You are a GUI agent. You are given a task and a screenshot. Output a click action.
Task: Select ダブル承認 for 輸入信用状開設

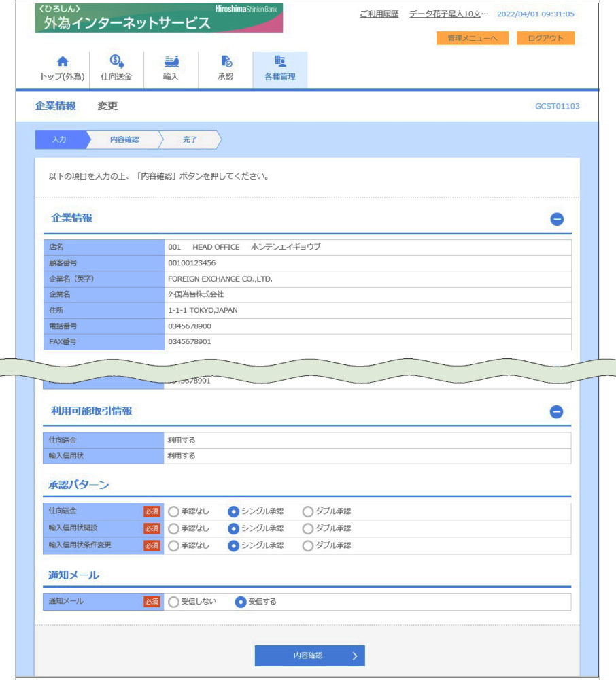pos(308,528)
